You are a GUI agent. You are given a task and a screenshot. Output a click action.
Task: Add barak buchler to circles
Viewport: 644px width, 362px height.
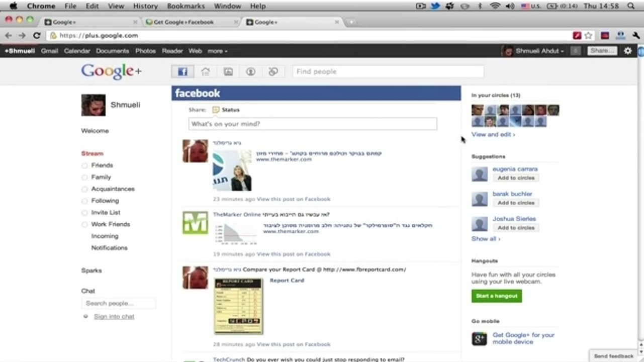(516, 203)
